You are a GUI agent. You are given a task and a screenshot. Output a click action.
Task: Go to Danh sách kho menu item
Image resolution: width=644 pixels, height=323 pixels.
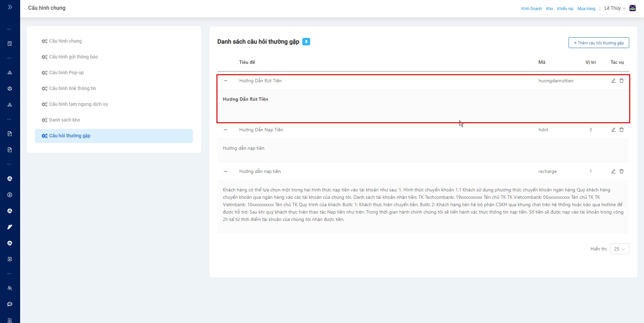point(64,120)
